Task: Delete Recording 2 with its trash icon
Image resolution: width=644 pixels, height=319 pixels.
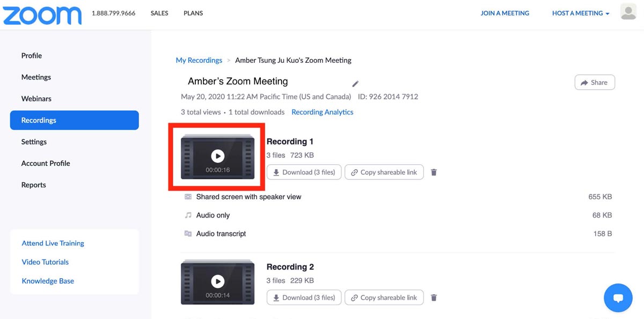Action: point(434,297)
